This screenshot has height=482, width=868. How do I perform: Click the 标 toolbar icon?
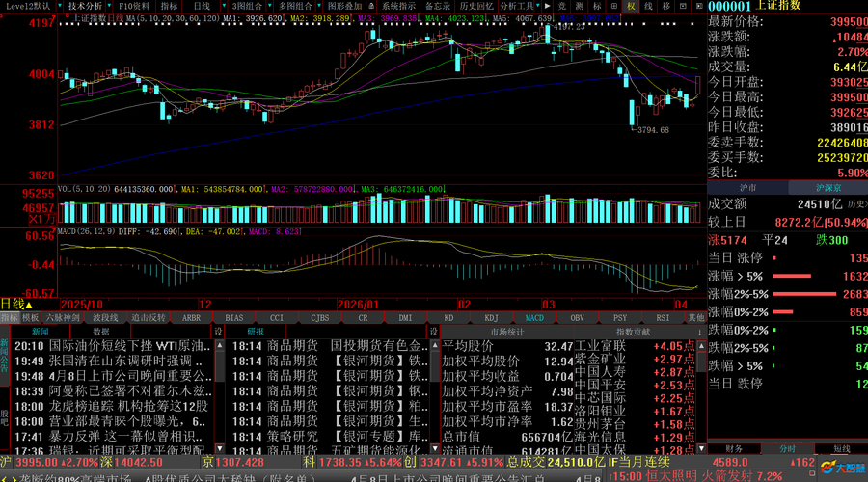pos(597,6)
